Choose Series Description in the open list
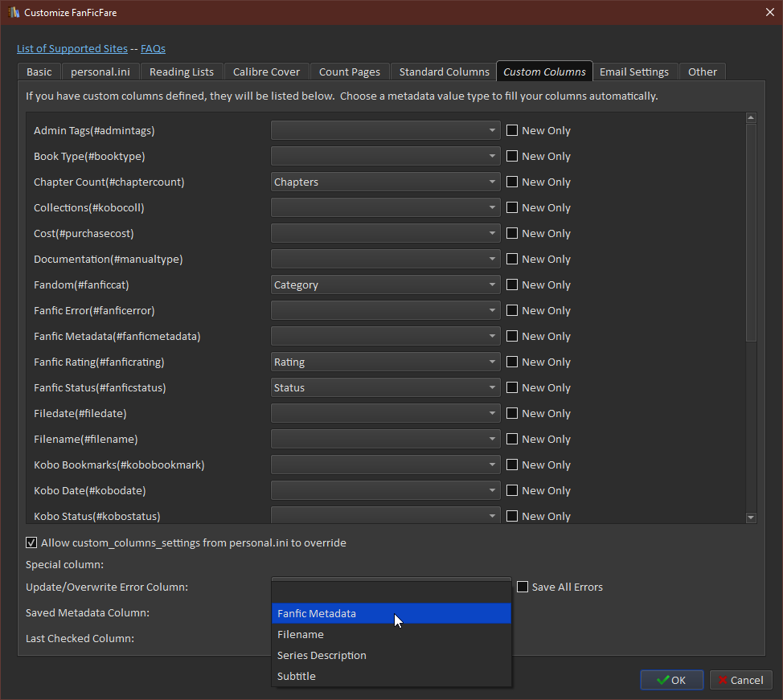Image resolution: width=783 pixels, height=700 pixels. coord(322,656)
